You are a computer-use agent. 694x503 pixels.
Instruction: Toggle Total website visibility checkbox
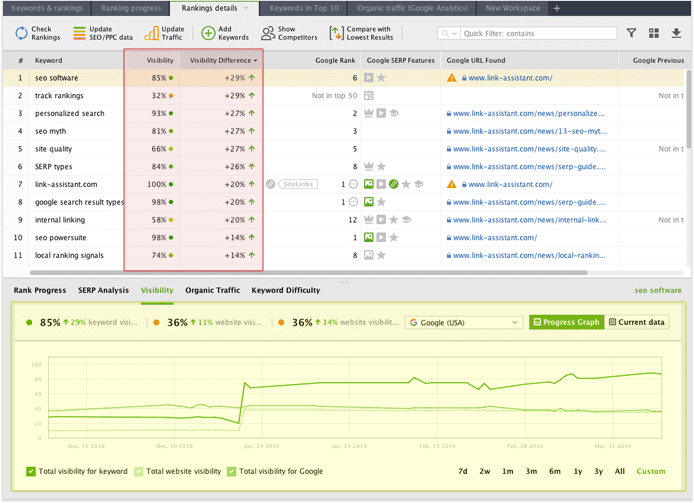tap(139, 472)
